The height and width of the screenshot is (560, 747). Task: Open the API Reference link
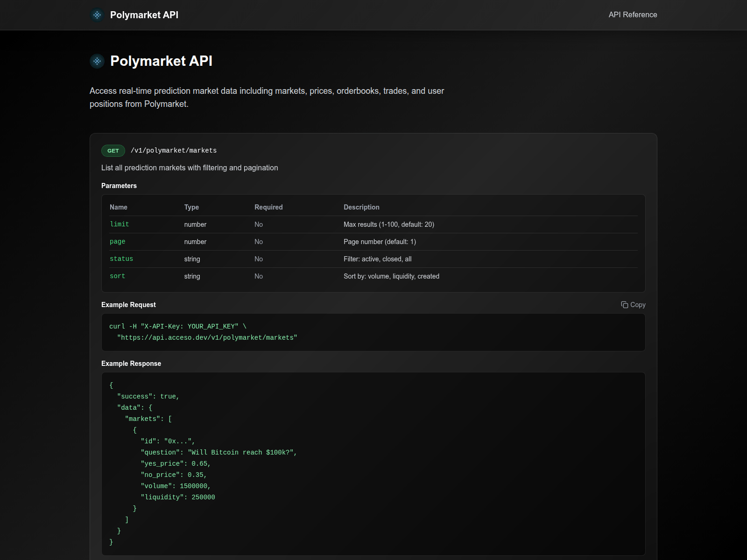click(633, 14)
